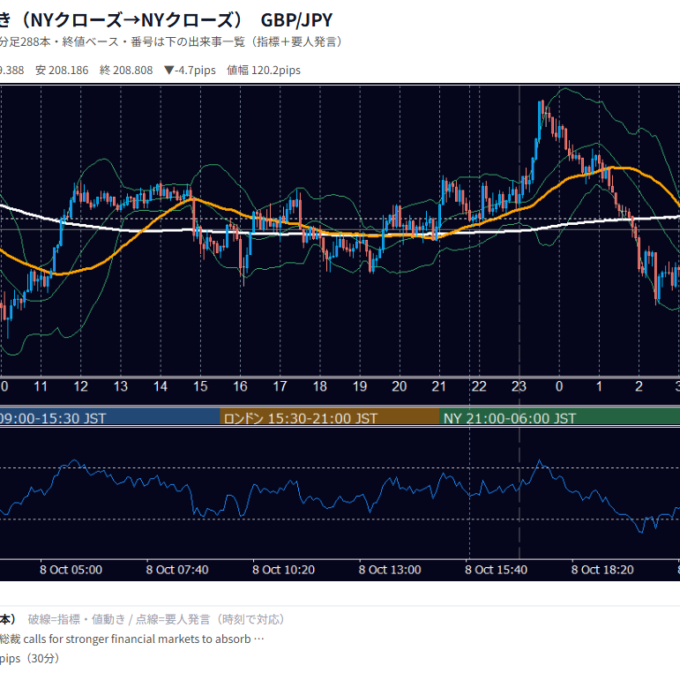680x680 pixels.
Task: Click hour label 19 on the price axis
Action: 360,386
